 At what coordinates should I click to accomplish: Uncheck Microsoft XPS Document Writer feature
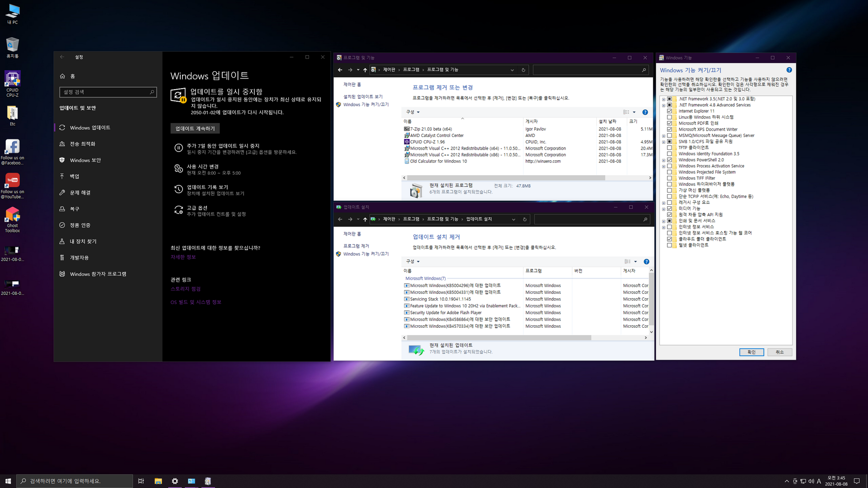tap(669, 129)
